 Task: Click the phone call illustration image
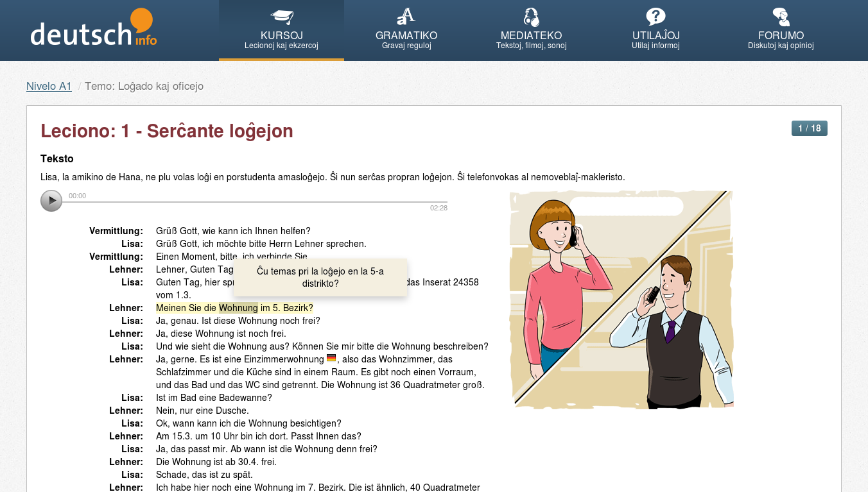[x=621, y=300]
